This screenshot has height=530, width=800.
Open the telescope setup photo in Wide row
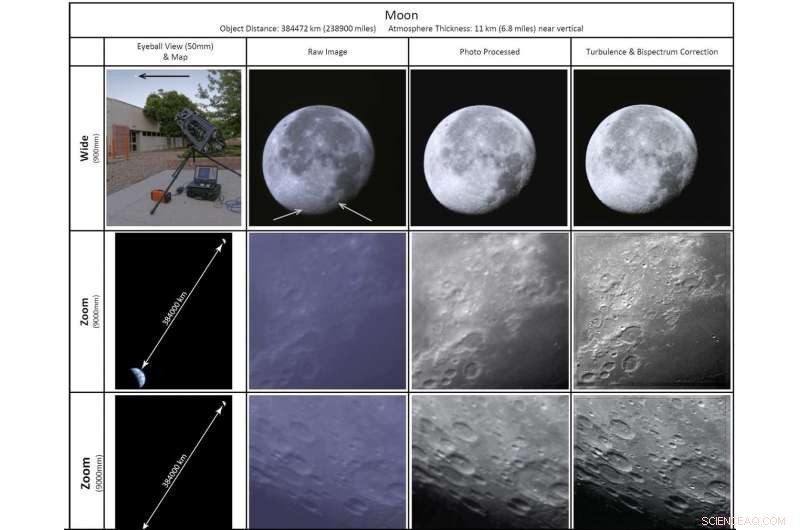click(175, 147)
